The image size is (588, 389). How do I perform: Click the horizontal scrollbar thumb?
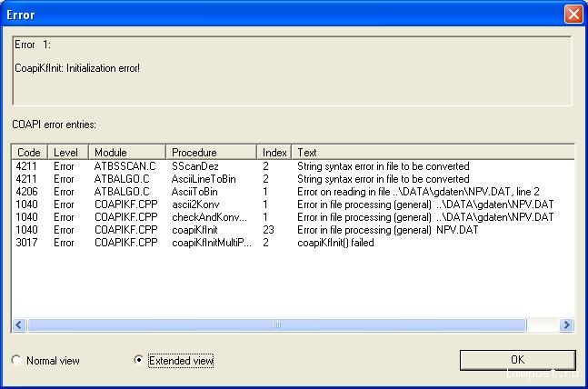tap(276, 324)
